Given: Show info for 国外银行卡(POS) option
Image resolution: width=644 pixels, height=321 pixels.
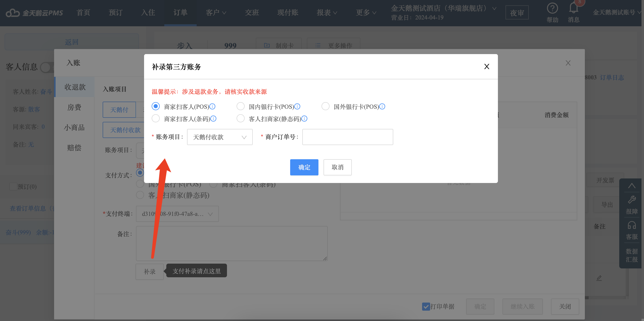Looking at the screenshot, I should point(382,106).
